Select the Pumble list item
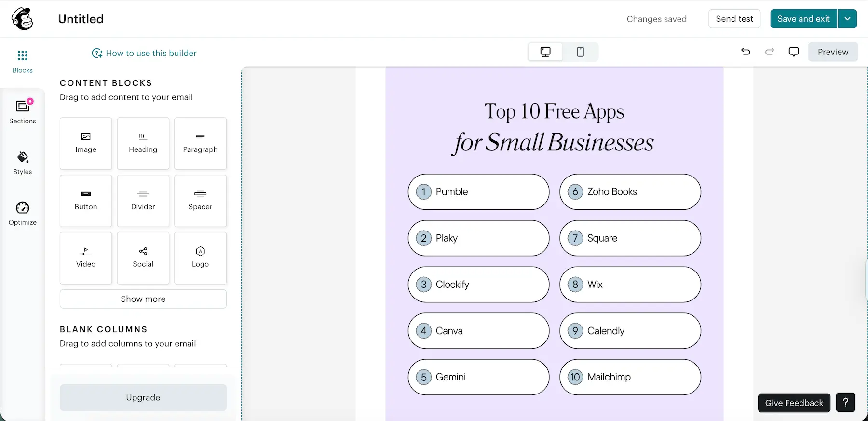 coord(478,192)
